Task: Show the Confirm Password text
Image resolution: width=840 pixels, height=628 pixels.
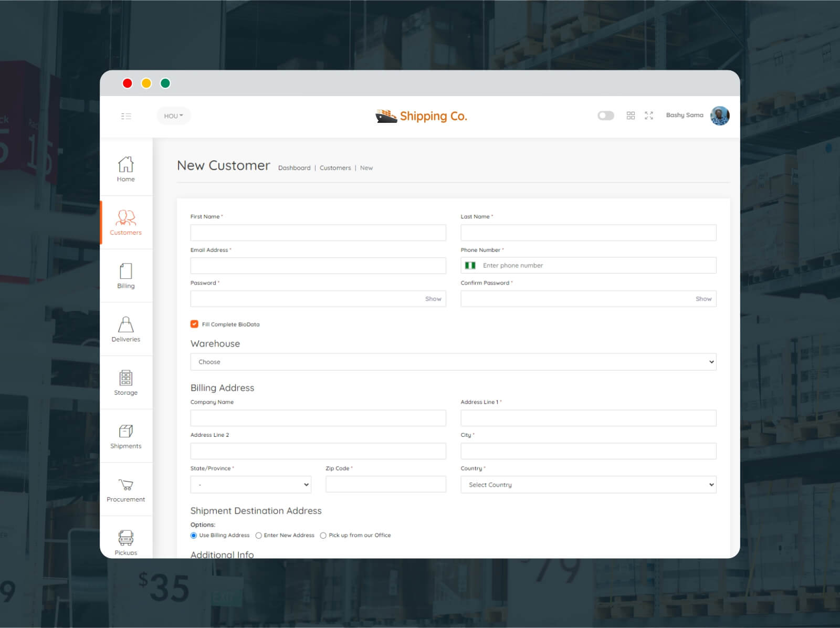Action: click(x=703, y=299)
